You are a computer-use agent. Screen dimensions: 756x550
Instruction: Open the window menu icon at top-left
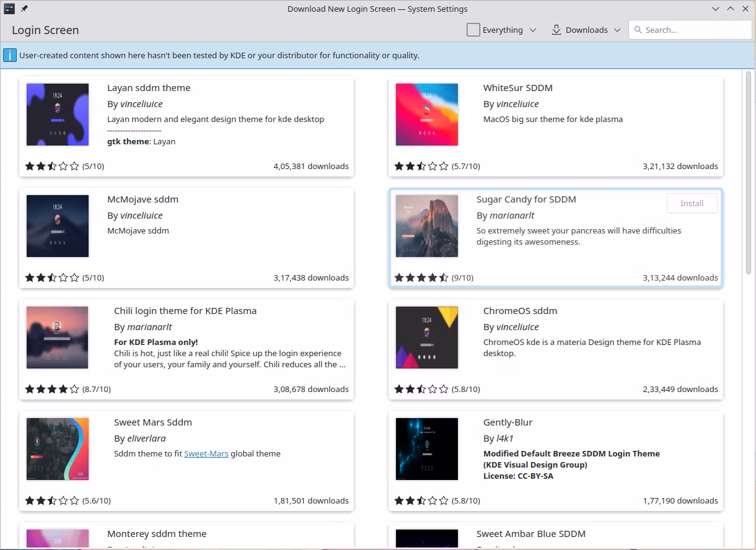[9, 9]
